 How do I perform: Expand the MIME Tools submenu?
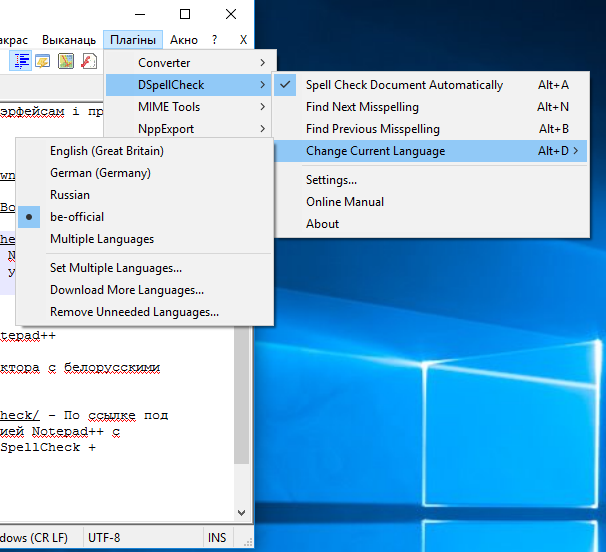pyautogui.click(x=169, y=107)
